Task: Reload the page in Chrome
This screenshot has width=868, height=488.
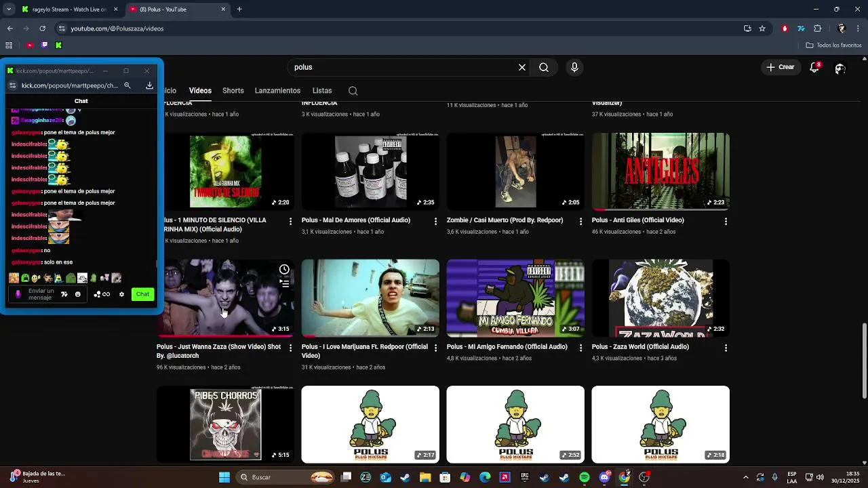Action: coord(42,28)
